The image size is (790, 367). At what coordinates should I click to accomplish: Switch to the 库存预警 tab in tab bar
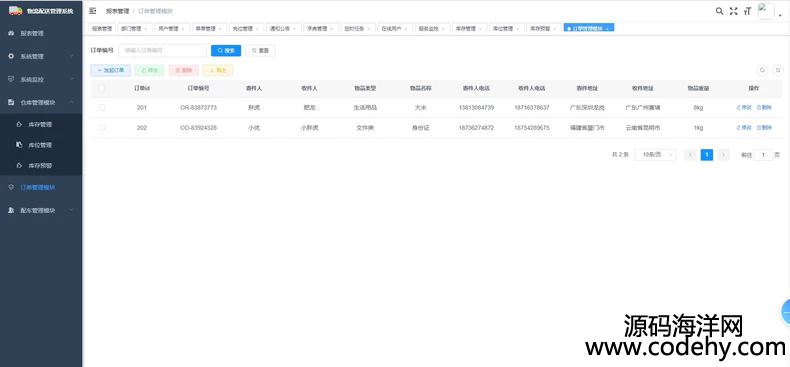[544, 29]
